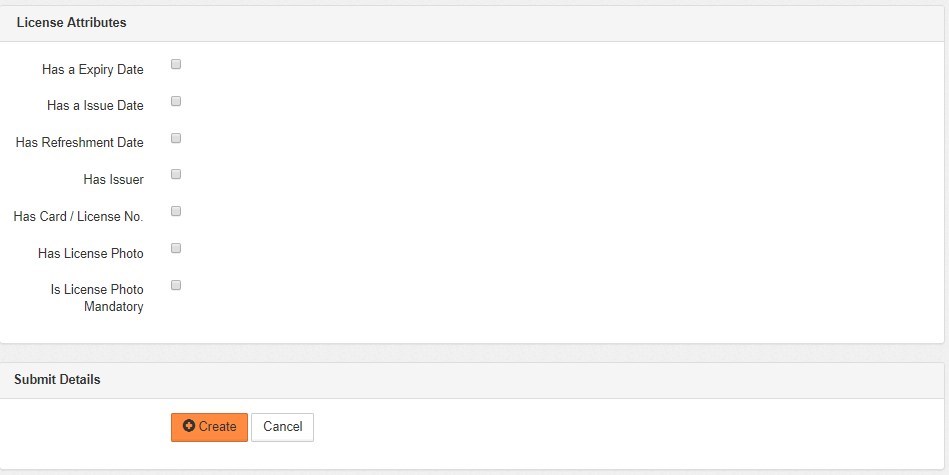Select the "Has Refreshment Date" label text

point(80,143)
